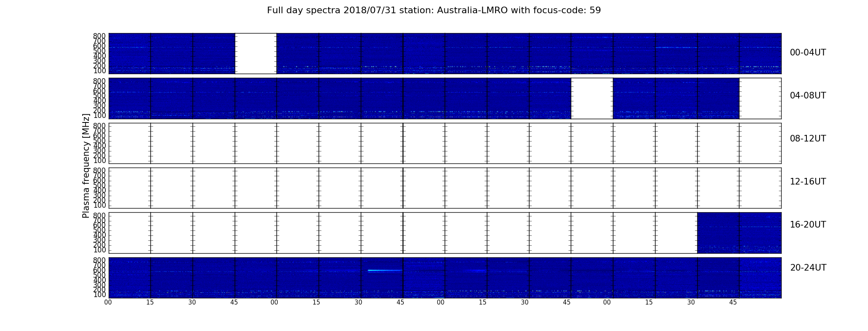This screenshot has height=331, width=868.
Task: Click the first white gap in the 04-08UT panel
Action: tap(592, 98)
